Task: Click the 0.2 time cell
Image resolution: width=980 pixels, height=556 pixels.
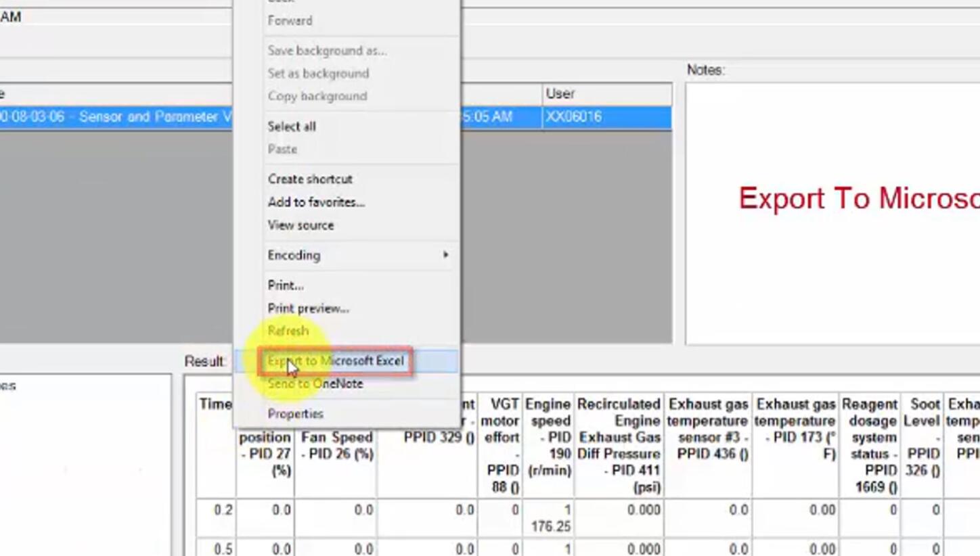Action: pos(216,517)
